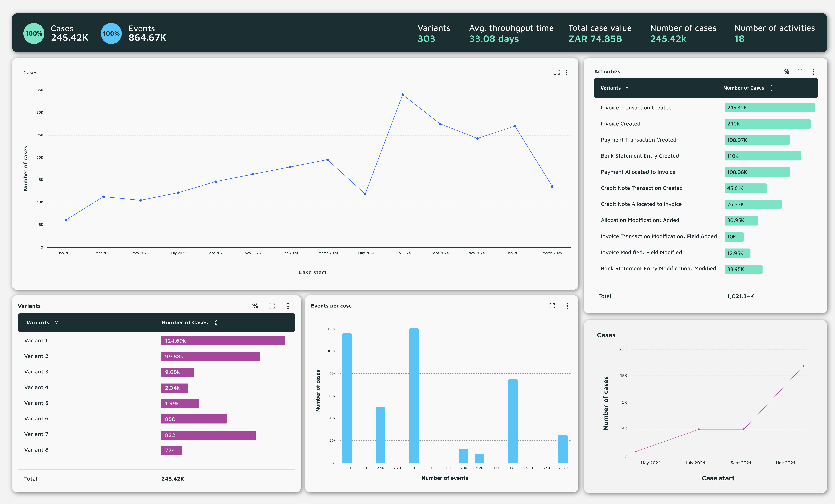Expand the Variants panel to fullscreen
The image size is (835, 504).
[x=272, y=306]
